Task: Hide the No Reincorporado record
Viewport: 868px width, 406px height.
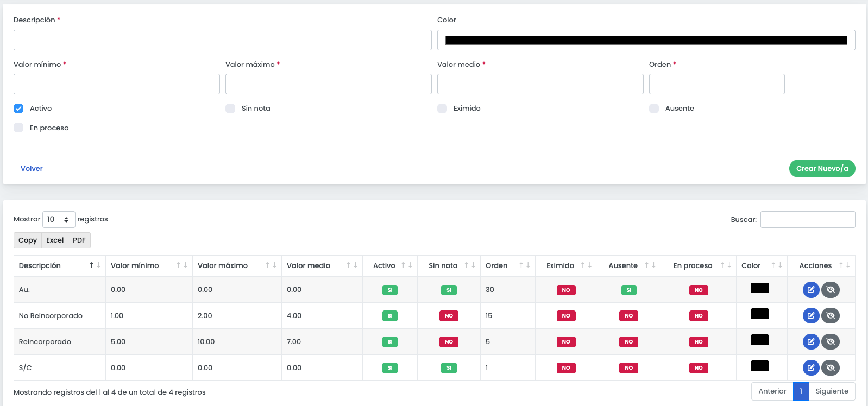Action: (831, 316)
